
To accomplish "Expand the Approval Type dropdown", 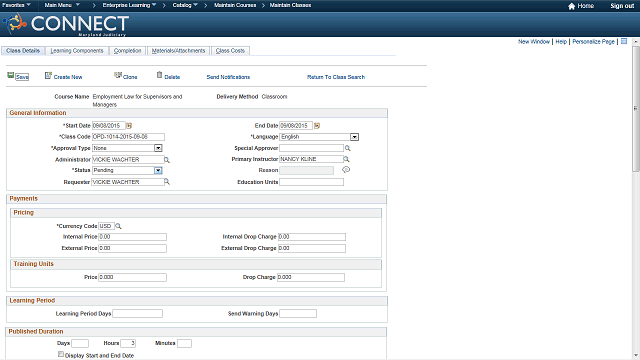I will [158, 148].
